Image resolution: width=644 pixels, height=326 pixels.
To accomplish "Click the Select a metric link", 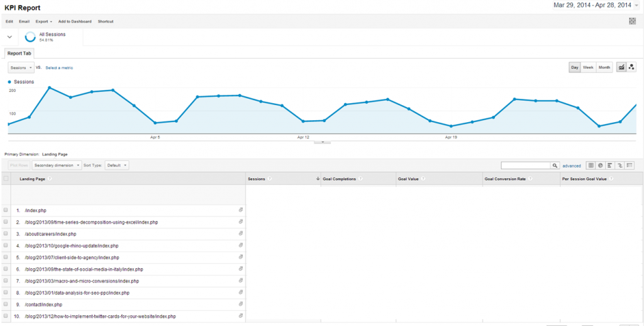I will pos(59,67).
